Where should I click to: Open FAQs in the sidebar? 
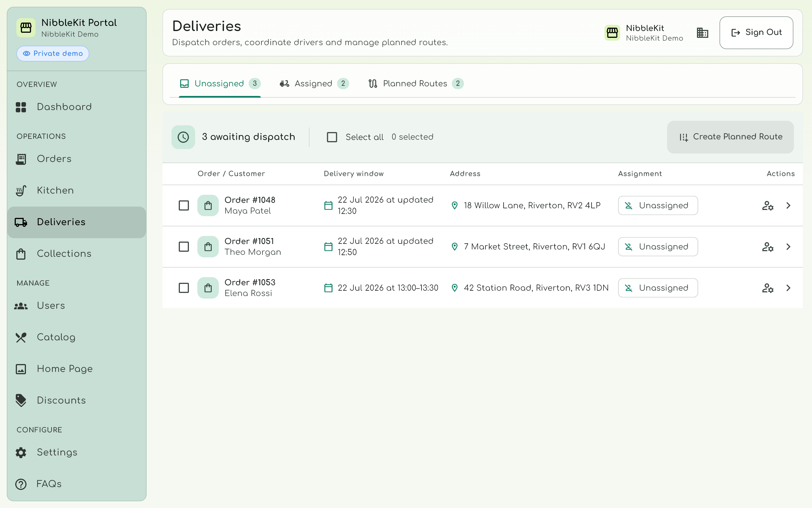(x=76, y=484)
